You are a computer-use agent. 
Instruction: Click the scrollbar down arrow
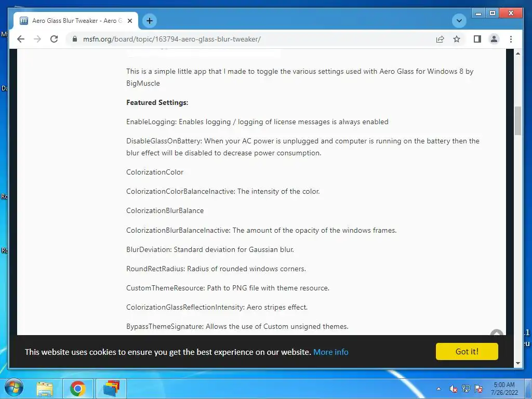(x=518, y=363)
